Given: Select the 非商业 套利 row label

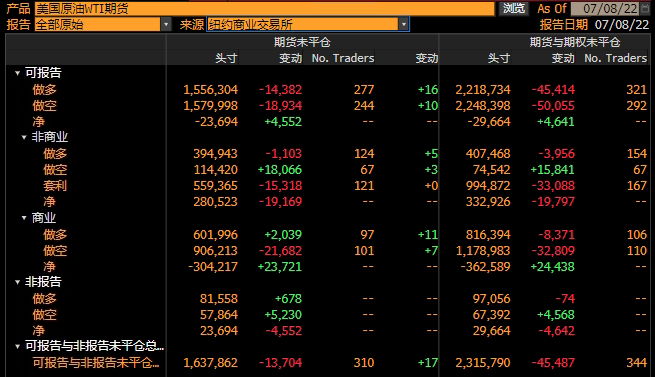Looking at the screenshot, I should click(55, 186).
